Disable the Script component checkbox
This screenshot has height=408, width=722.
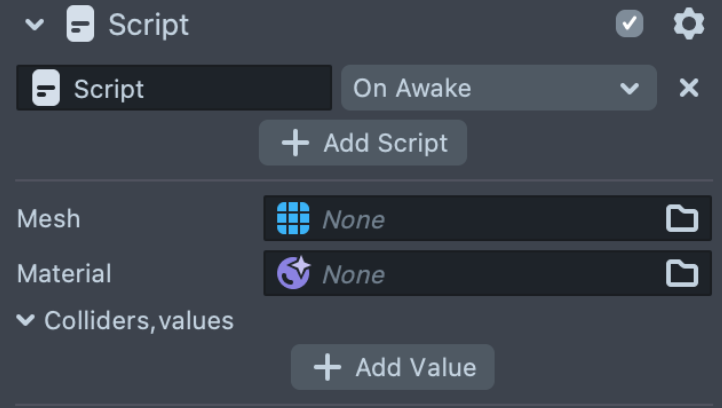(629, 24)
